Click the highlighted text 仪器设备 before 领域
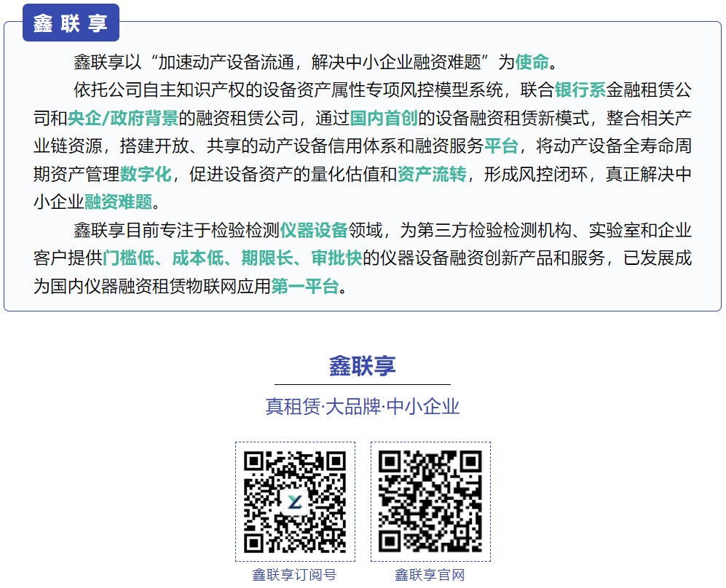726x588 pixels. (314, 231)
